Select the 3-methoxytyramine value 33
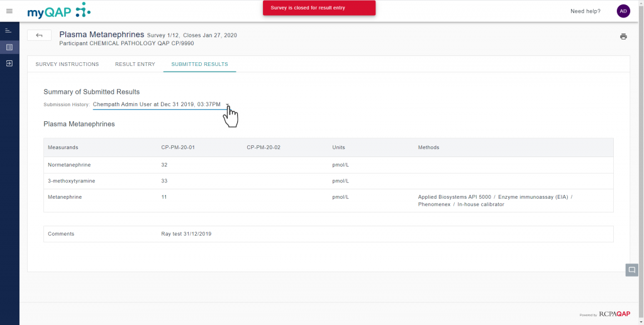Viewport: 644px width, 325px height. click(164, 181)
